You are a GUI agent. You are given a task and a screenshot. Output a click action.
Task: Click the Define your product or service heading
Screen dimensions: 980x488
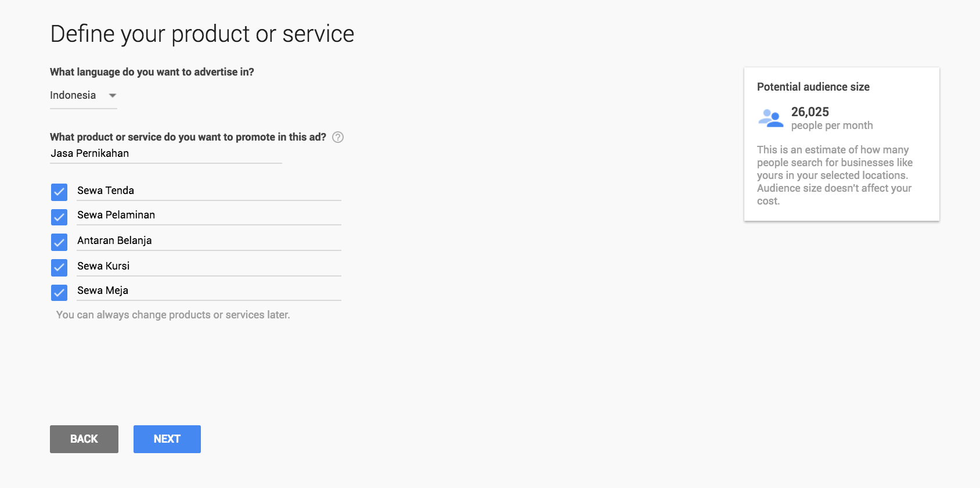[203, 34]
